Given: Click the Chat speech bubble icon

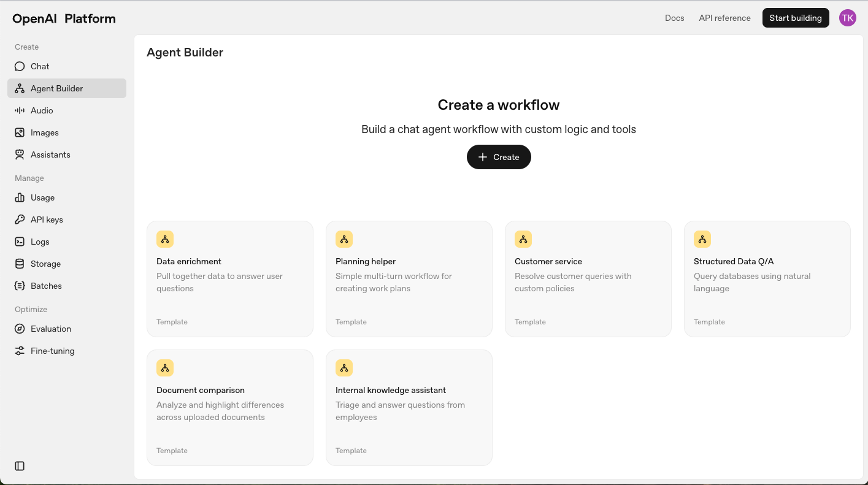Looking at the screenshot, I should [20, 66].
